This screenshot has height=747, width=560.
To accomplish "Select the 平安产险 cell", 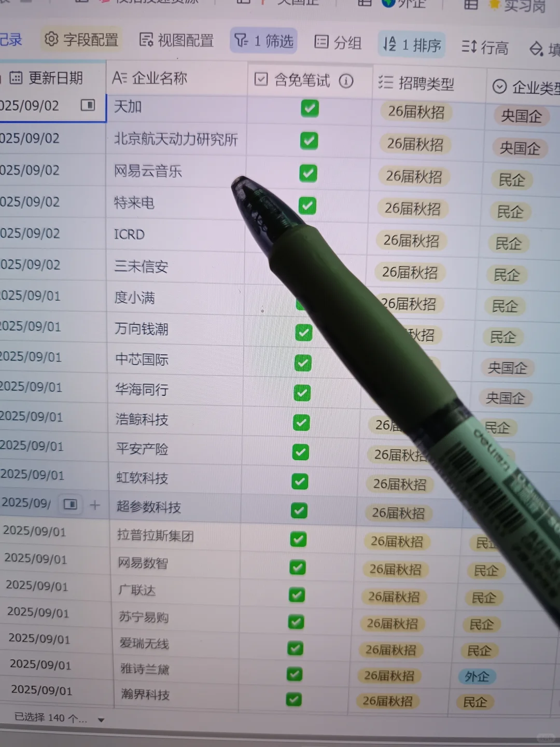I will click(x=175, y=449).
